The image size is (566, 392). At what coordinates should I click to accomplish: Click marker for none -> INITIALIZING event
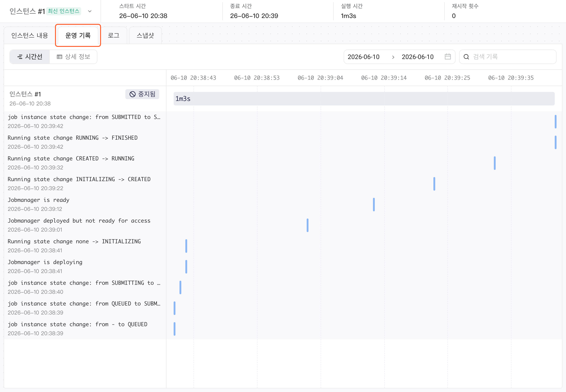186,246
